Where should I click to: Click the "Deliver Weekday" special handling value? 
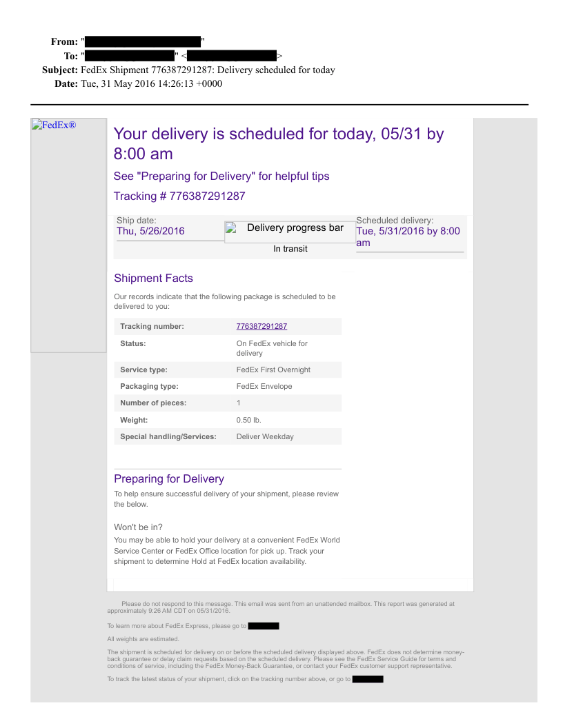point(265,436)
